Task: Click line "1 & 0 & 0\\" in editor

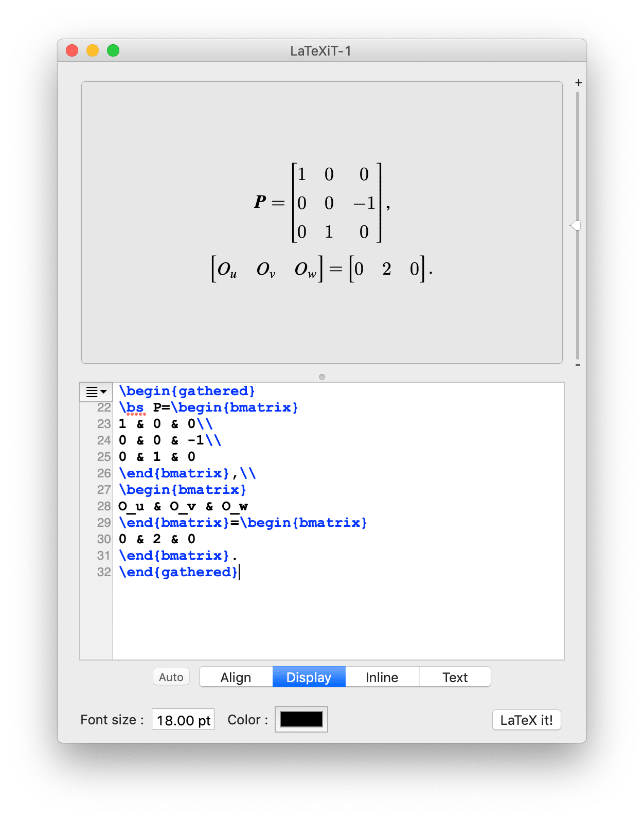Action: [166, 424]
